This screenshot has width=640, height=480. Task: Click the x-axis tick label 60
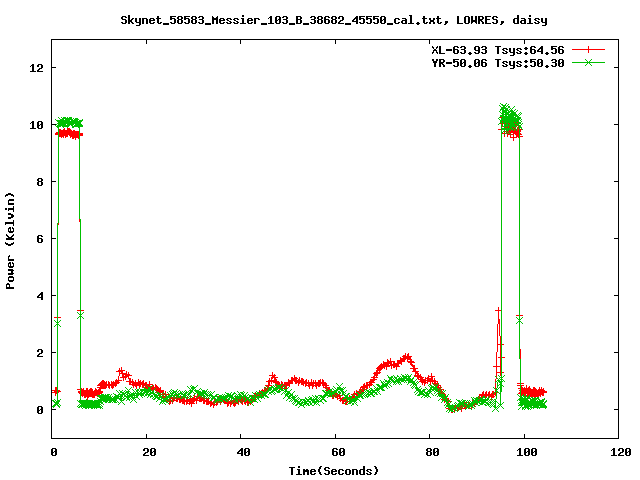click(338, 452)
